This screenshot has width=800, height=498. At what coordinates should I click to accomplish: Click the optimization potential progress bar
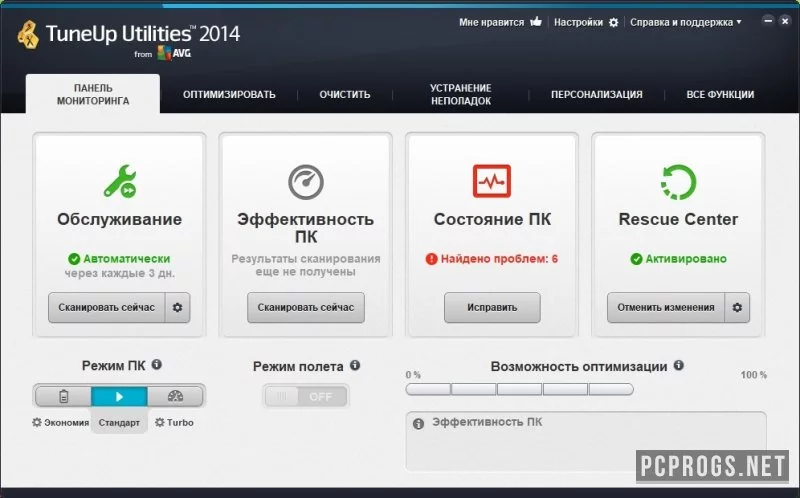519,389
